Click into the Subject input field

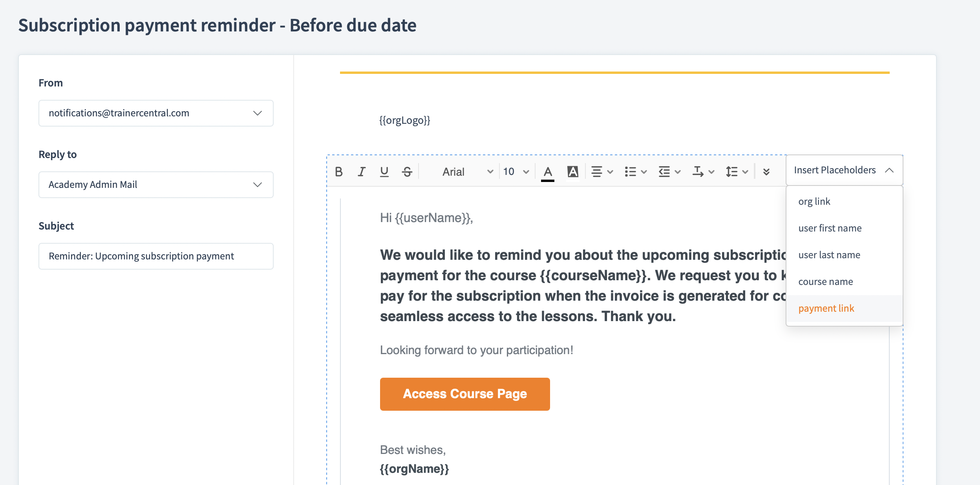(x=156, y=256)
